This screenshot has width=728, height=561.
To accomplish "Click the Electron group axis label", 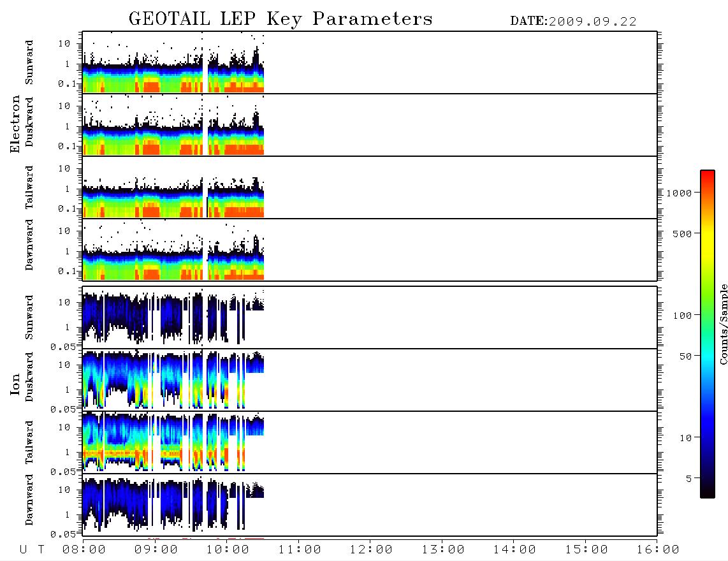I will [15, 124].
